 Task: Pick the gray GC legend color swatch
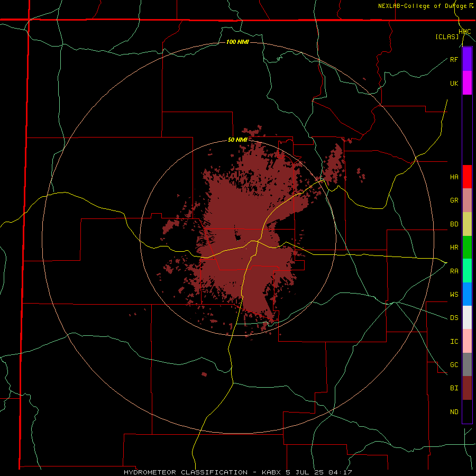click(467, 364)
